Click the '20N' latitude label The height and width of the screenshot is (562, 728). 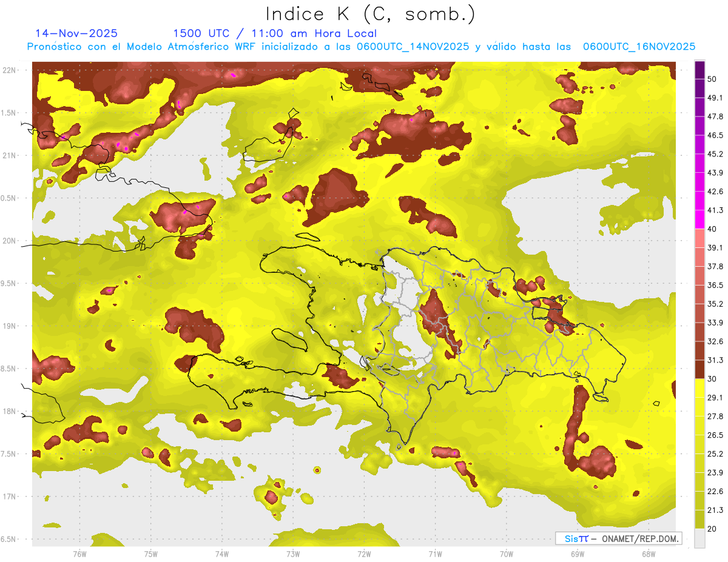[x=8, y=241]
